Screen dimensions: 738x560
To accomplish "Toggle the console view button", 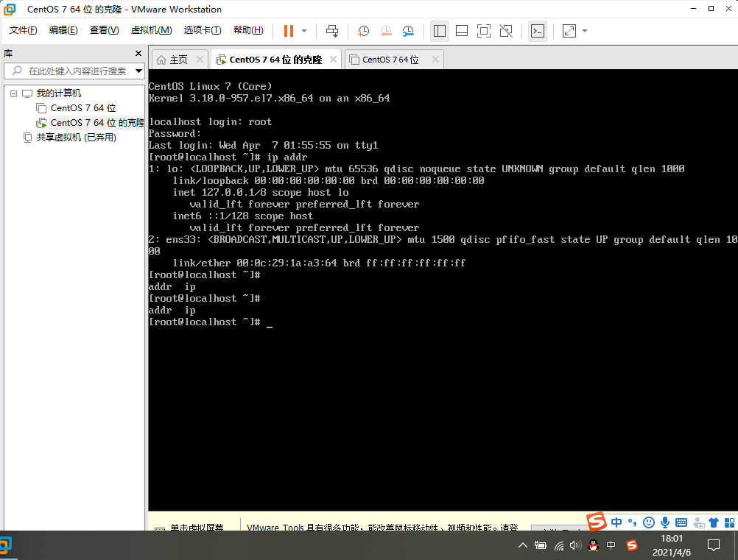I will click(538, 31).
